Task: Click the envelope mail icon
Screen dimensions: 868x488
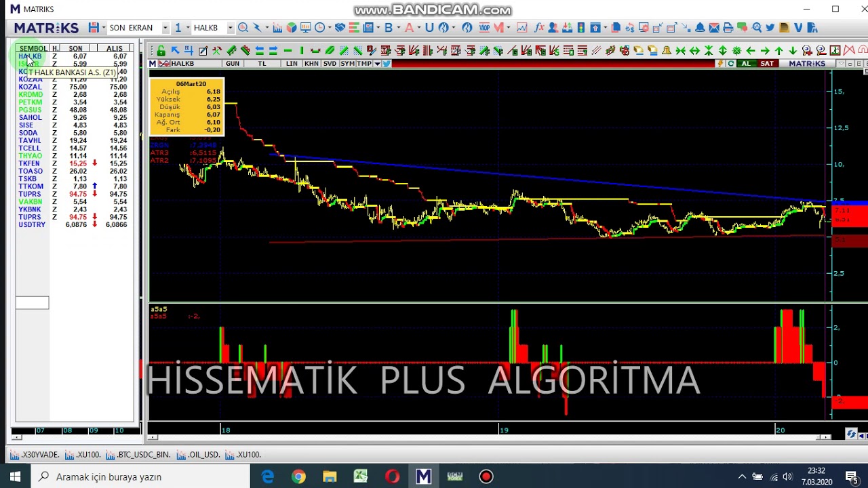Action: [714, 28]
